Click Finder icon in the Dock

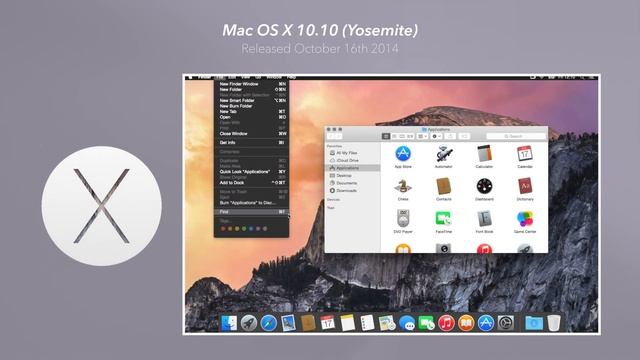pos(229,323)
